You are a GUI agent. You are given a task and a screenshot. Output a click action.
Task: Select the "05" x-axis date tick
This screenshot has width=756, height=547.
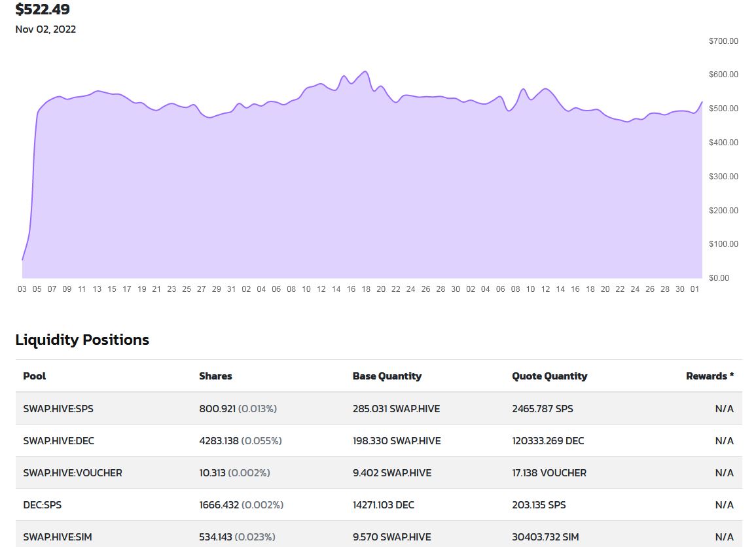pos(37,289)
